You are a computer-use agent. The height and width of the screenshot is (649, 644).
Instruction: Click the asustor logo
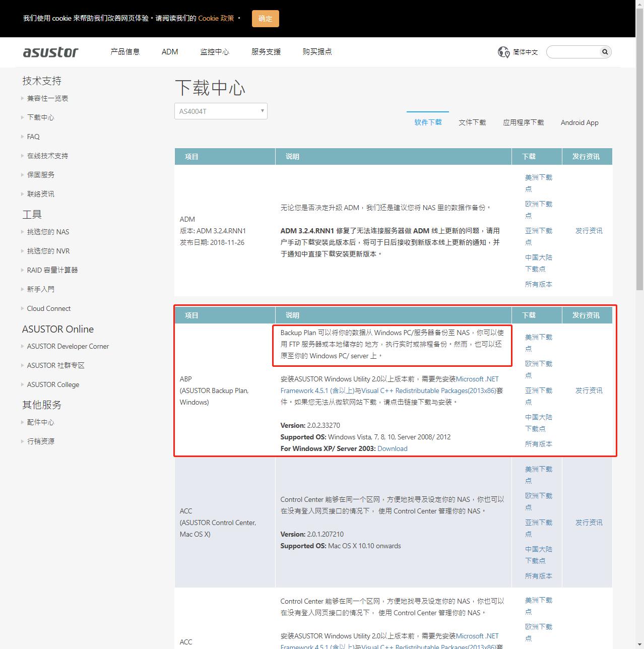(x=50, y=52)
